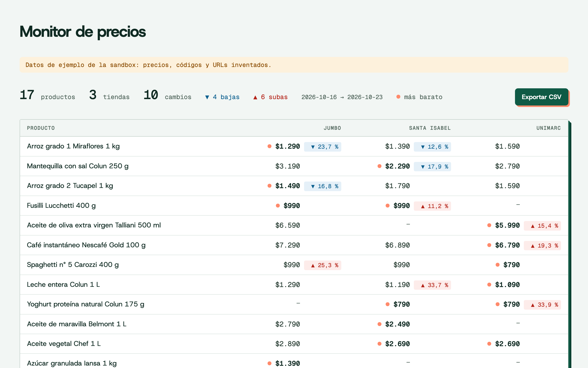Screen dimensions: 588x368
Task: Click Jumbo price $3.190 for Mantequilla
Action: 288,166
